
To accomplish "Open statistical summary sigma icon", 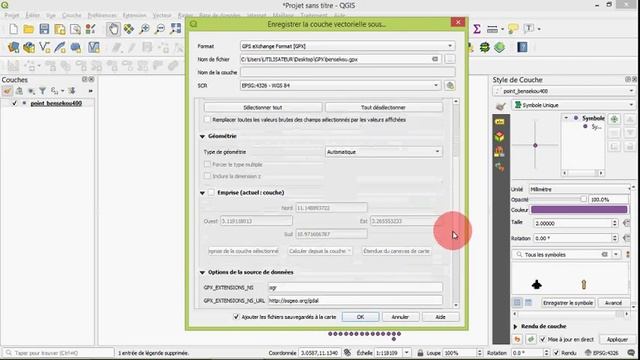I will pyautogui.click(x=476, y=29).
